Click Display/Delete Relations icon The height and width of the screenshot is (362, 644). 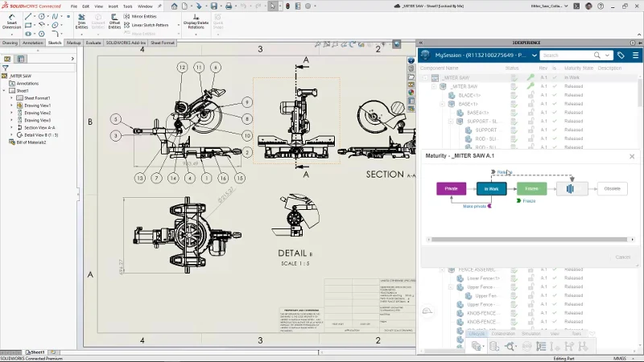196,21
